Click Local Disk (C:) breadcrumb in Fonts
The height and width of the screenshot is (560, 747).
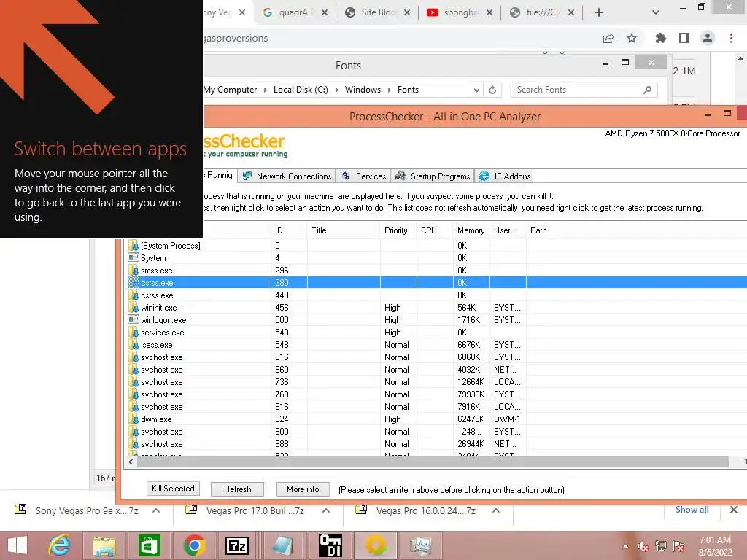pos(301,90)
